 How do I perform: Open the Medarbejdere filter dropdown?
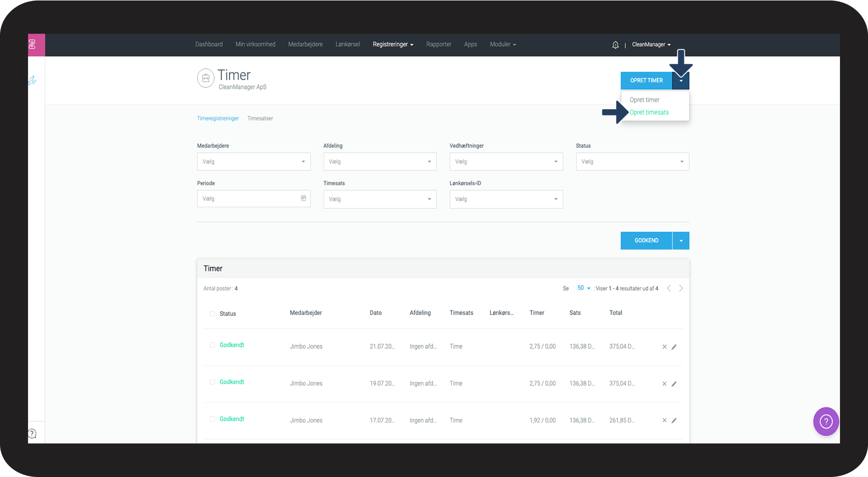[x=253, y=162]
